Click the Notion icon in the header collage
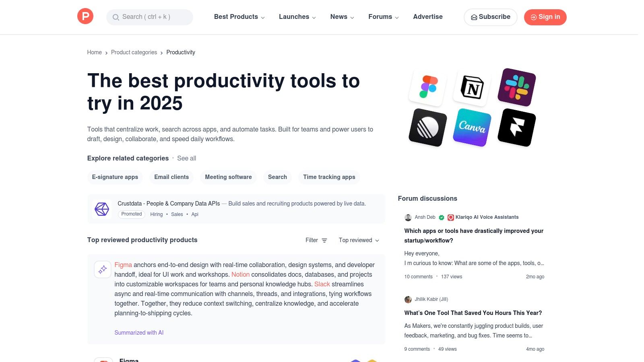 pyautogui.click(x=471, y=87)
